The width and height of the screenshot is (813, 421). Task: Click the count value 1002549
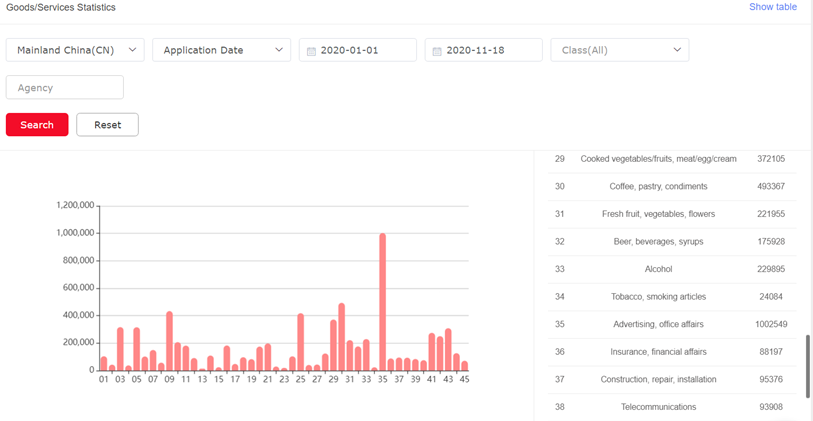click(771, 324)
